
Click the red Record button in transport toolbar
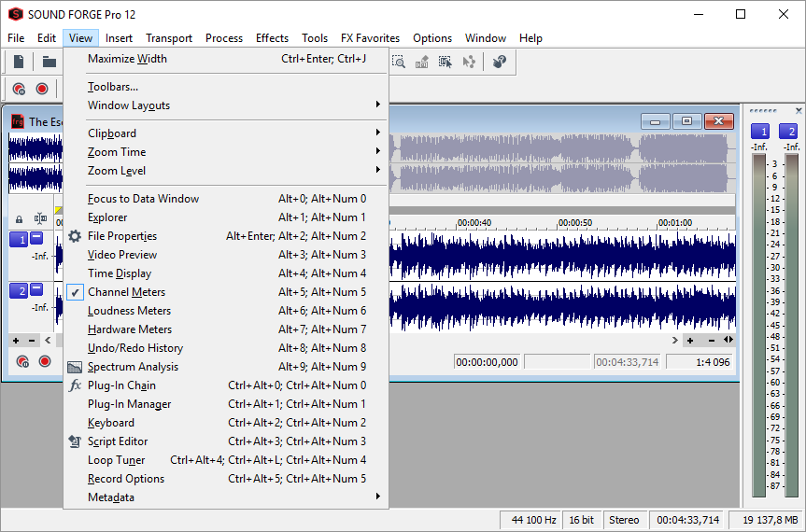click(x=42, y=89)
